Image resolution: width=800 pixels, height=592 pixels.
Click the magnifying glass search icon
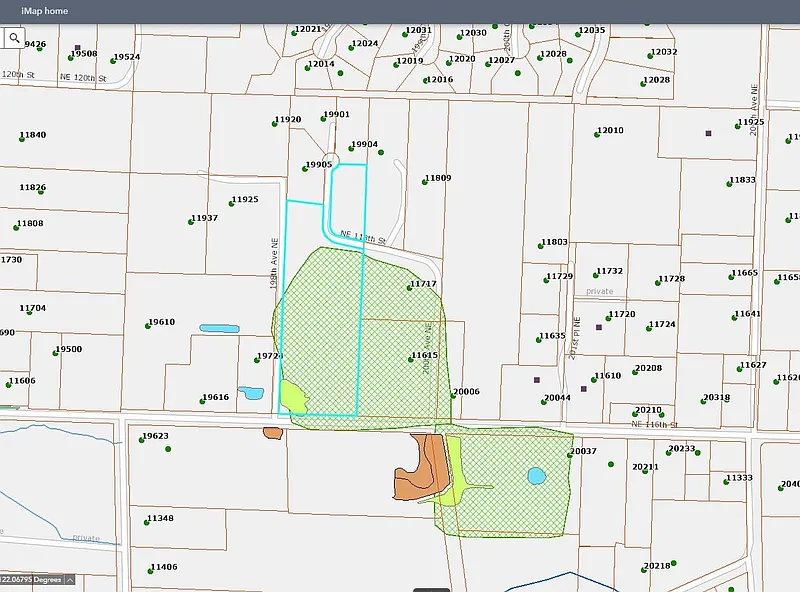[14, 38]
